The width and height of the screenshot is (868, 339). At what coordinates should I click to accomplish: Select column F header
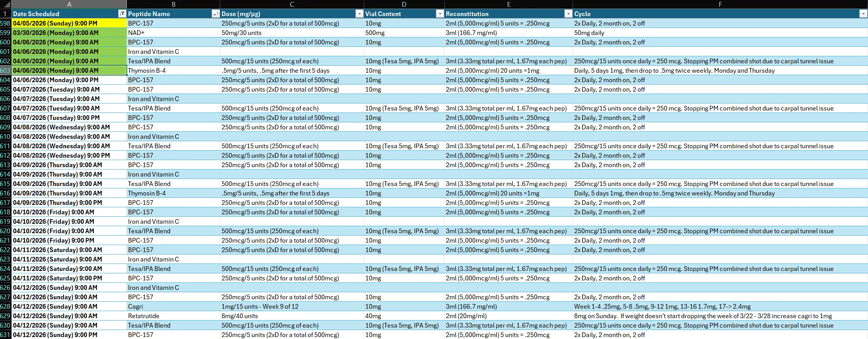click(x=720, y=4)
